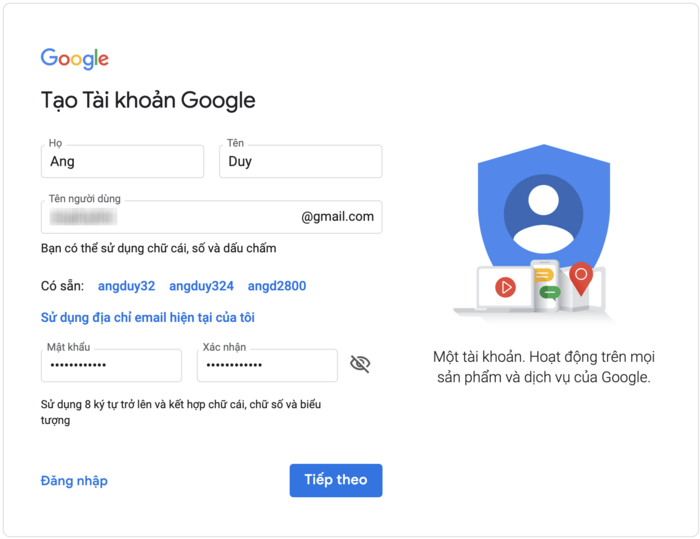Click the Google logo
The width and height of the screenshot is (700, 539).
74,59
